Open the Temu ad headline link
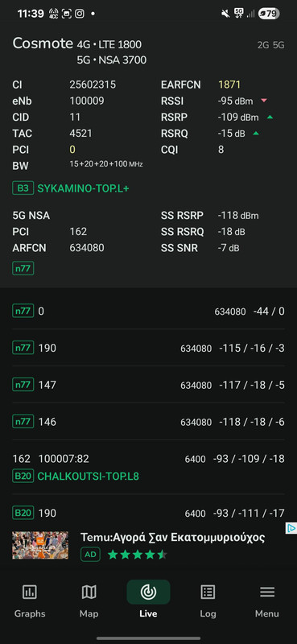This screenshot has width=297, height=644. click(172, 537)
